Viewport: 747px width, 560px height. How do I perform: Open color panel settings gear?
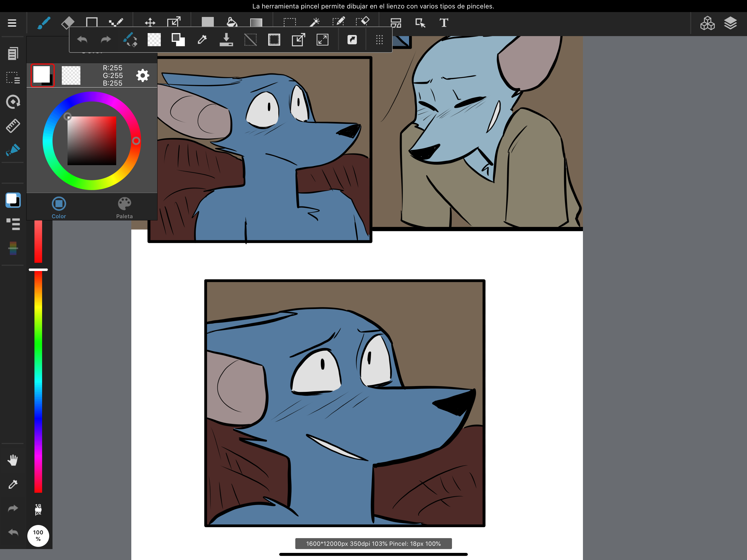pyautogui.click(x=142, y=75)
